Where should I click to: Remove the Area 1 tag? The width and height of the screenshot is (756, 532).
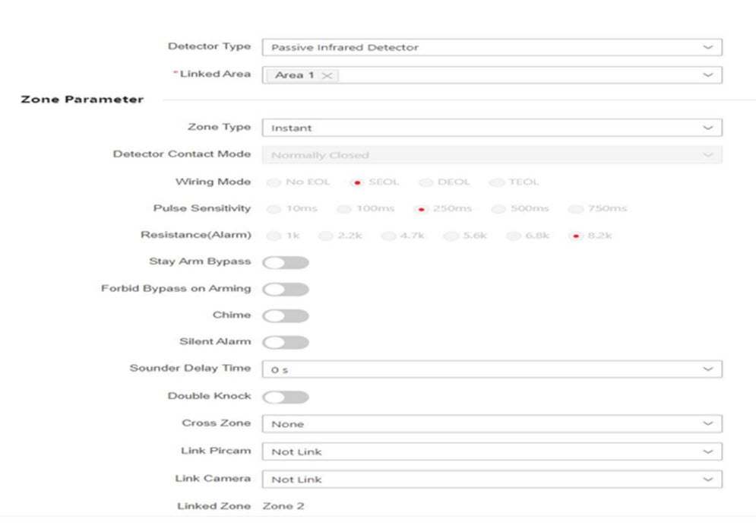(327, 75)
